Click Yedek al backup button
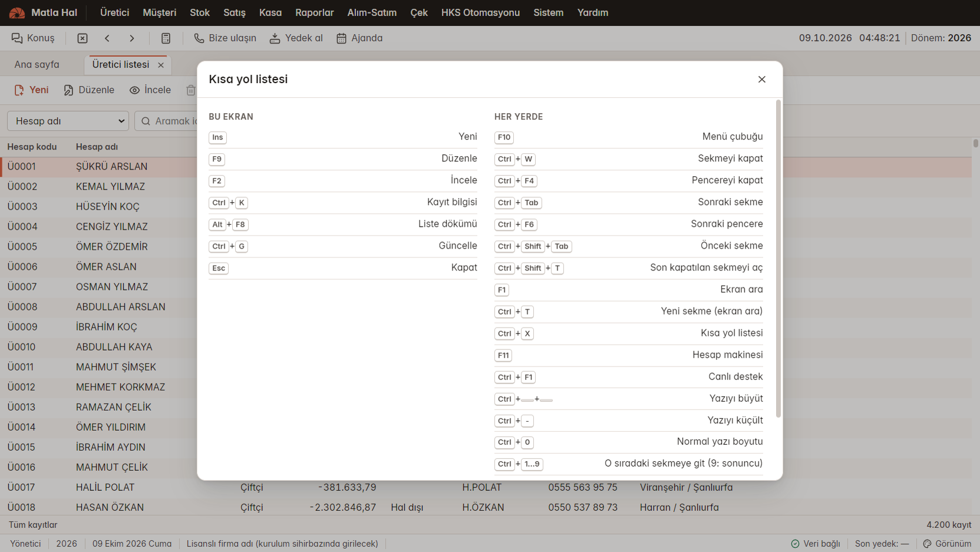 click(x=296, y=38)
